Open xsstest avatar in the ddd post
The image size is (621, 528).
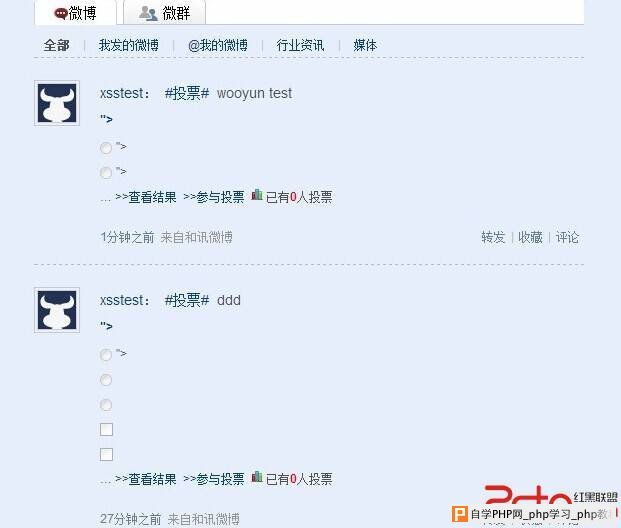pos(57,310)
